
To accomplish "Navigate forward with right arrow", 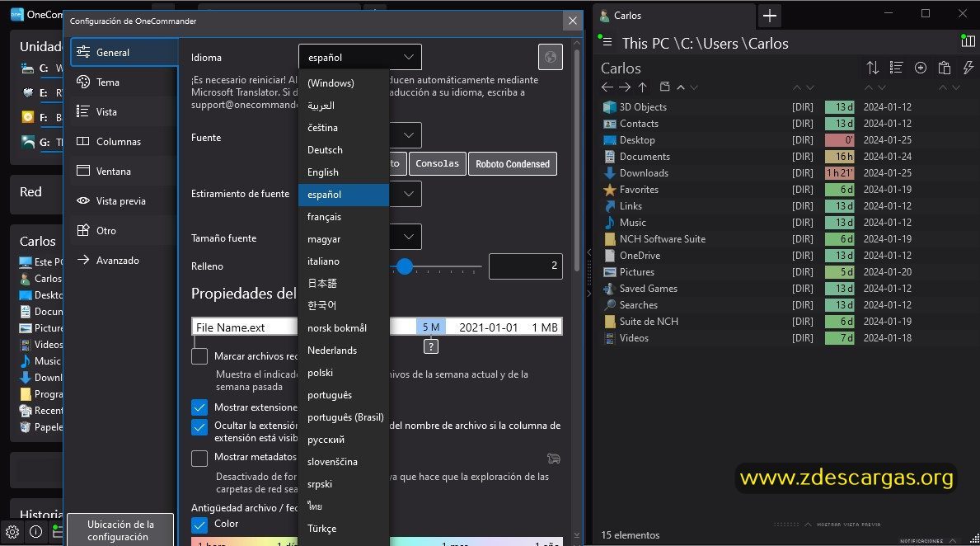I will pos(625,87).
